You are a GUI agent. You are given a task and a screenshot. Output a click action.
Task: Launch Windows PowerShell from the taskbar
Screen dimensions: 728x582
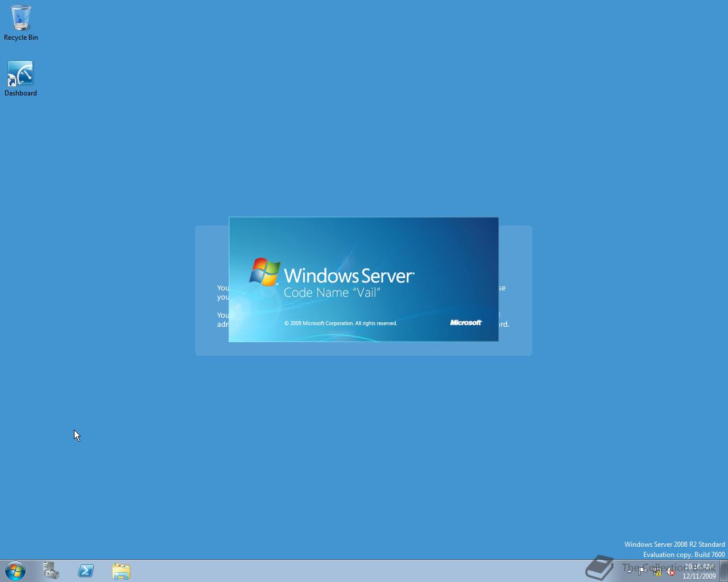tap(86, 571)
